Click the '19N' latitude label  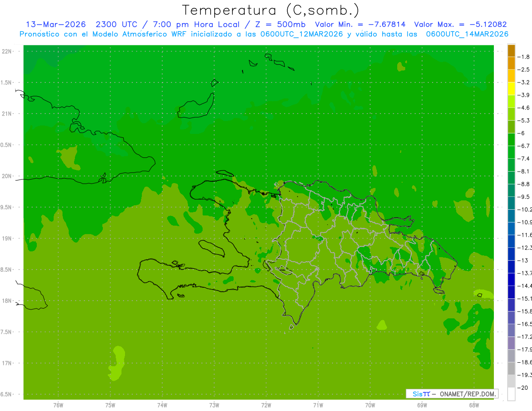point(7,239)
